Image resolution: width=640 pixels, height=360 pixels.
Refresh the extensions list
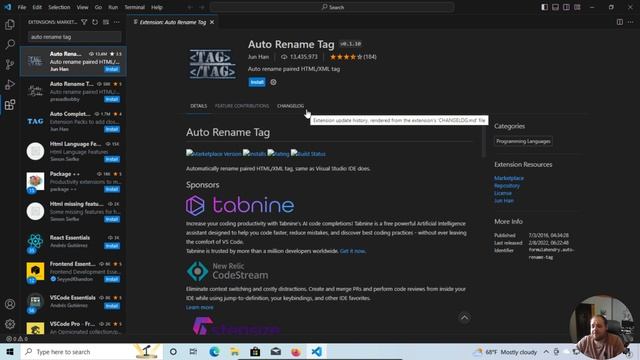click(95, 22)
